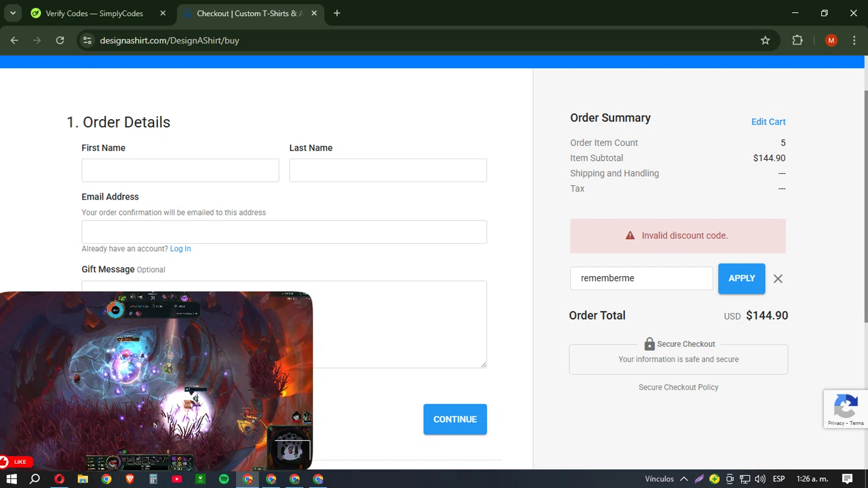Launch Brave browser from the taskbar
The width and height of the screenshot is (868, 488).
click(x=130, y=479)
